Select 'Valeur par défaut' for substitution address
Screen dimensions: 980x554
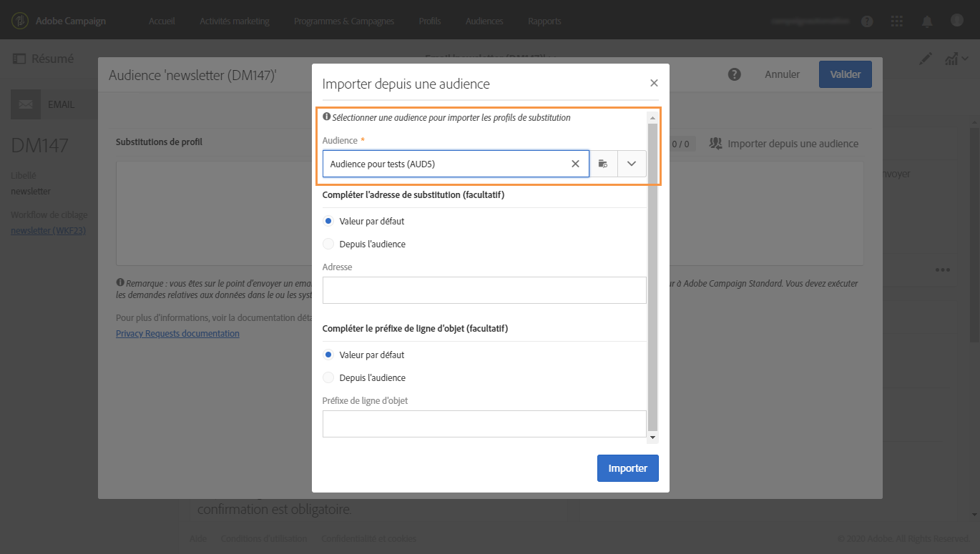(x=328, y=221)
